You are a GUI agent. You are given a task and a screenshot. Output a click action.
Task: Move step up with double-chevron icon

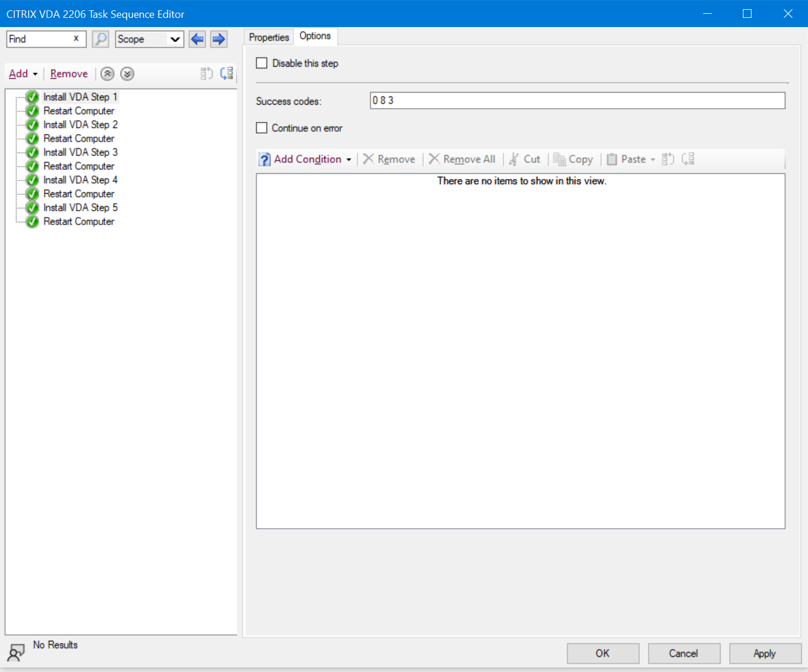[107, 74]
